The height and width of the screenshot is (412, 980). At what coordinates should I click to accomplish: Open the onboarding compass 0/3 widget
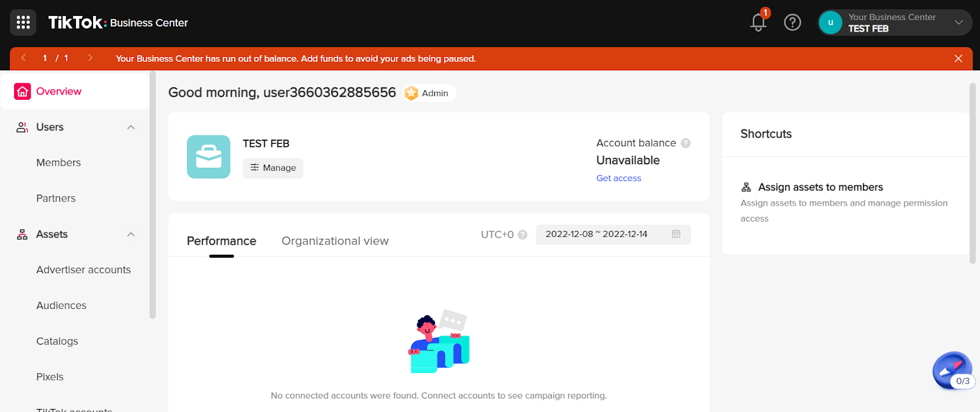click(x=953, y=371)
